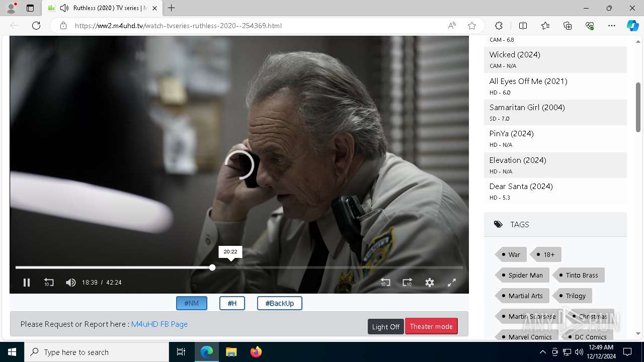Viewport: 644px width, 362px height.
Task: Open browser Extensions menu
Action: coord(499,26)
